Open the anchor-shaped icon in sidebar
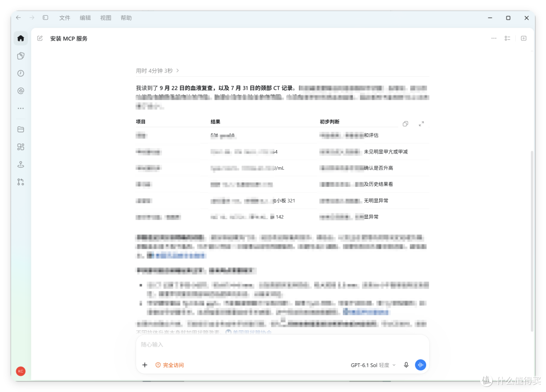This screenshot has height=392, width=546. [21, 165]
